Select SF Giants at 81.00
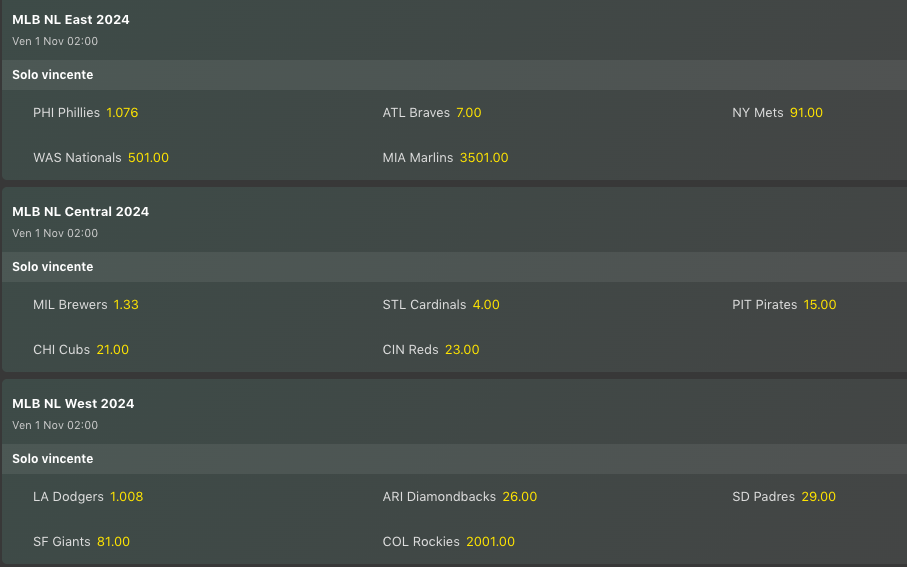 pyautogui.click(x=113, y=542)
